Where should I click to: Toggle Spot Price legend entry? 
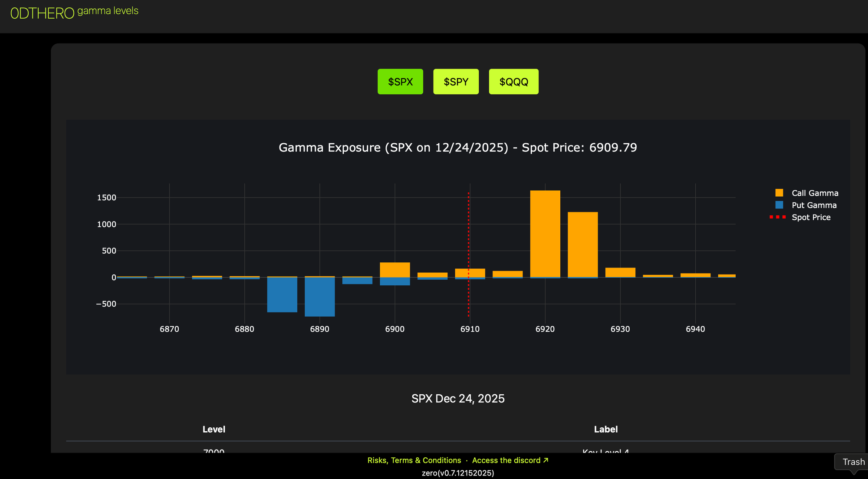click(x=811, y=217)
